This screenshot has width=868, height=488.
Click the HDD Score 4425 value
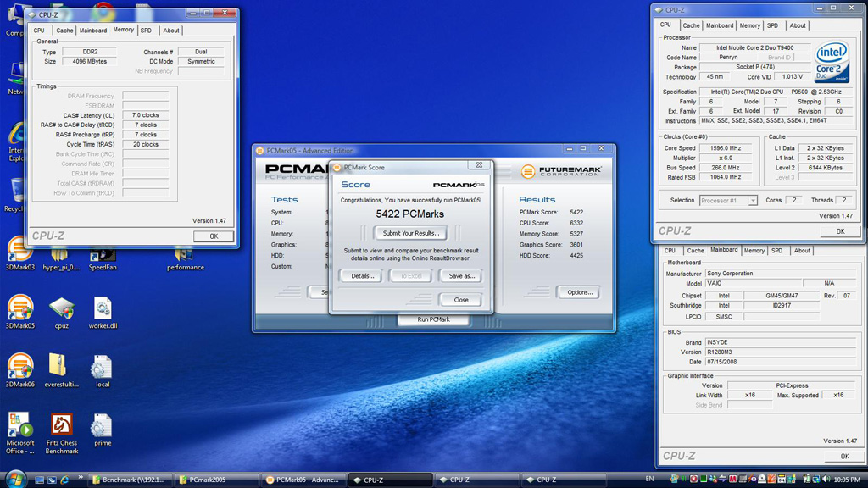pos(576,256)
